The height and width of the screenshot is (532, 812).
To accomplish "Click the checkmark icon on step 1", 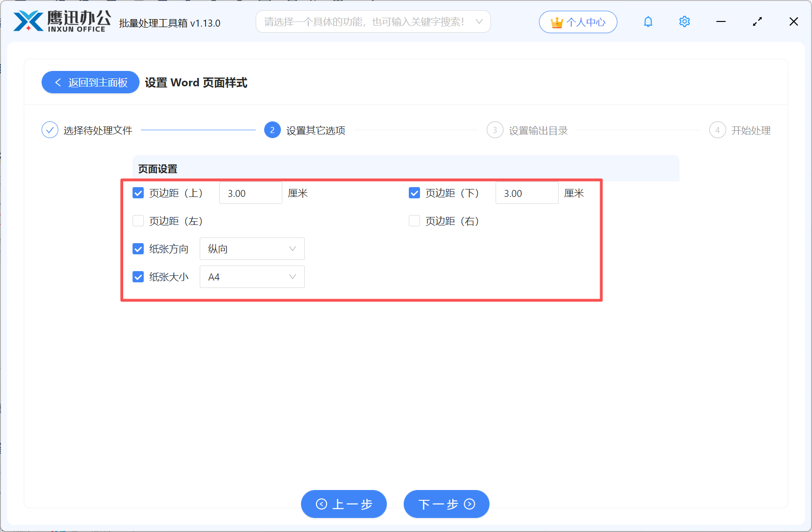I will click(50, 130).
